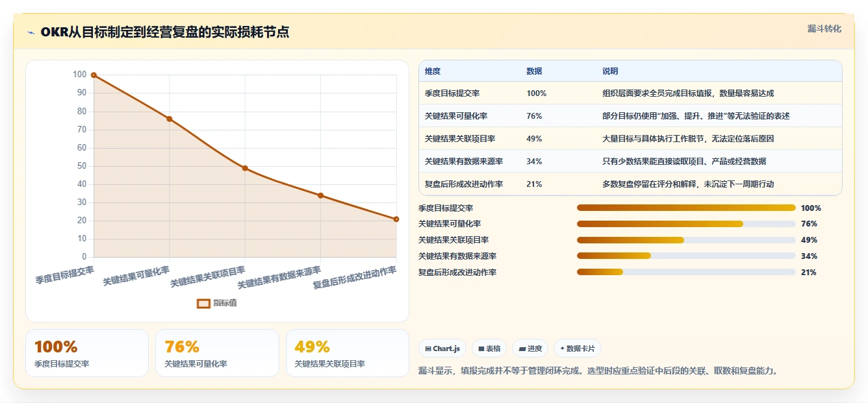
Task: Select the 数据卡片 chip
Action: pos(578,348)
